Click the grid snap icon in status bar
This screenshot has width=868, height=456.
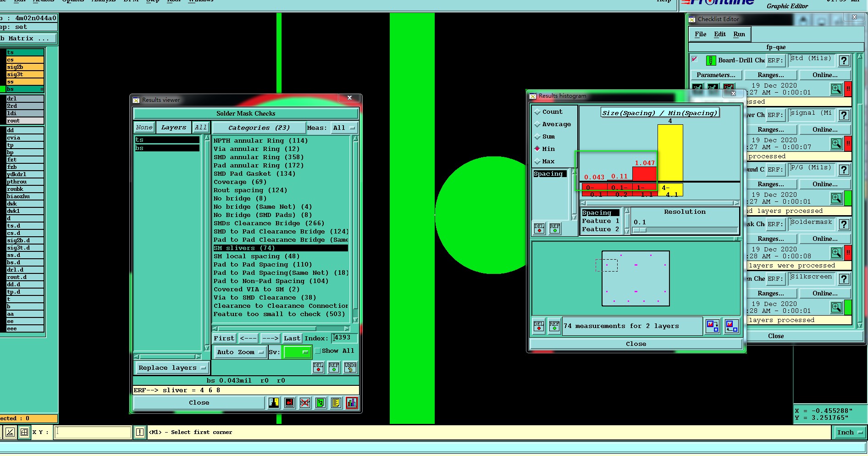tap(24, 432)
